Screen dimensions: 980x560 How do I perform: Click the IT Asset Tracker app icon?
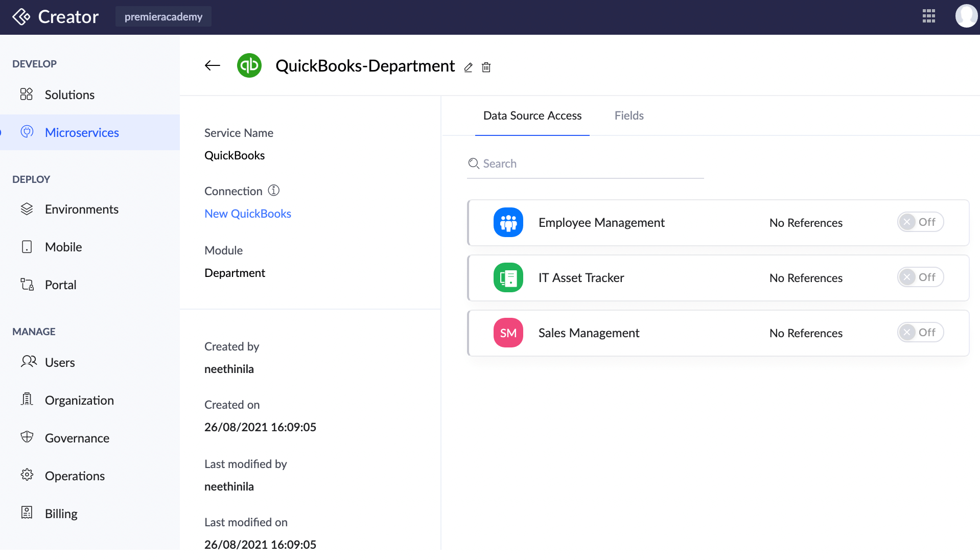pos(508,277)
